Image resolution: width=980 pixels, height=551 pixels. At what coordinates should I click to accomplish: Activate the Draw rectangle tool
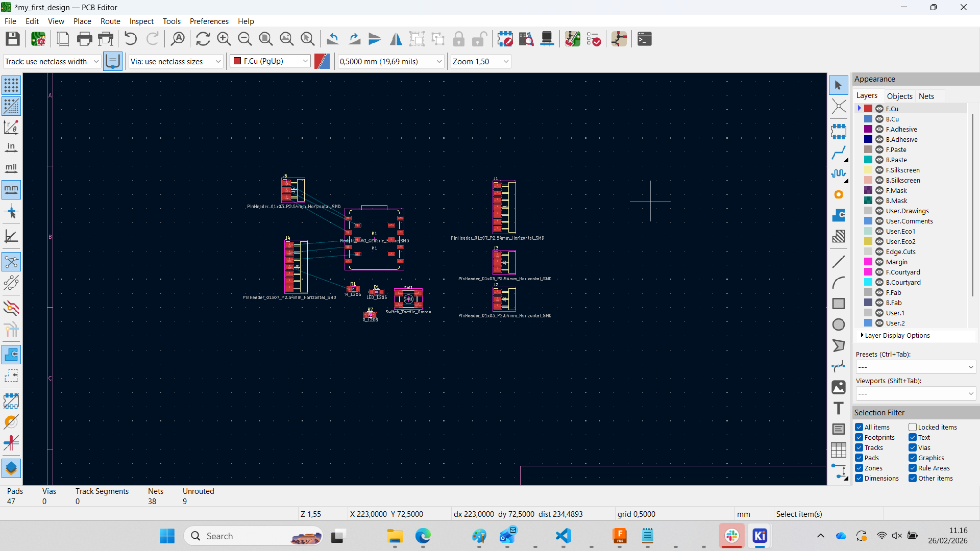[838, 304]
